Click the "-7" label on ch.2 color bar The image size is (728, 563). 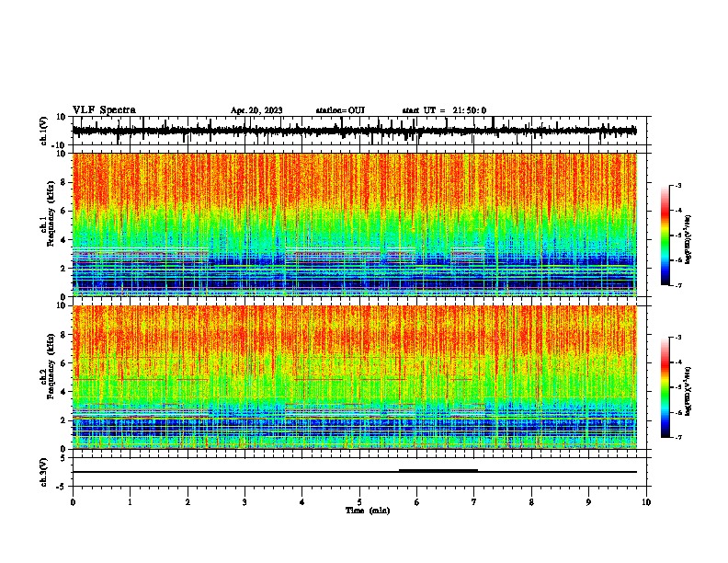pos(677,437)
